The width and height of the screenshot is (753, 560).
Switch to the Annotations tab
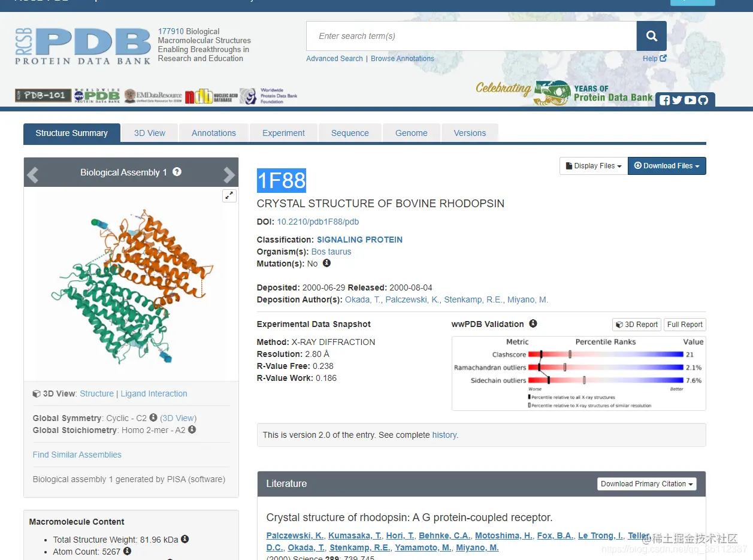coord(214,133)
